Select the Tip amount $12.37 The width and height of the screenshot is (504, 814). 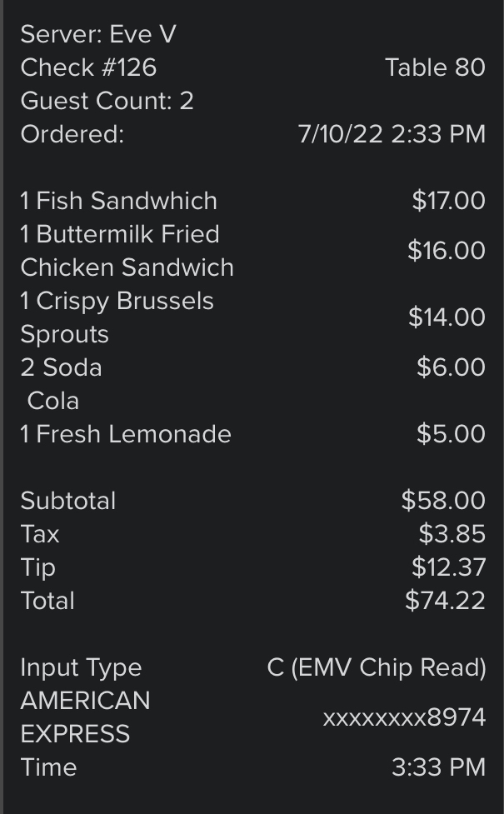(449, 567)
